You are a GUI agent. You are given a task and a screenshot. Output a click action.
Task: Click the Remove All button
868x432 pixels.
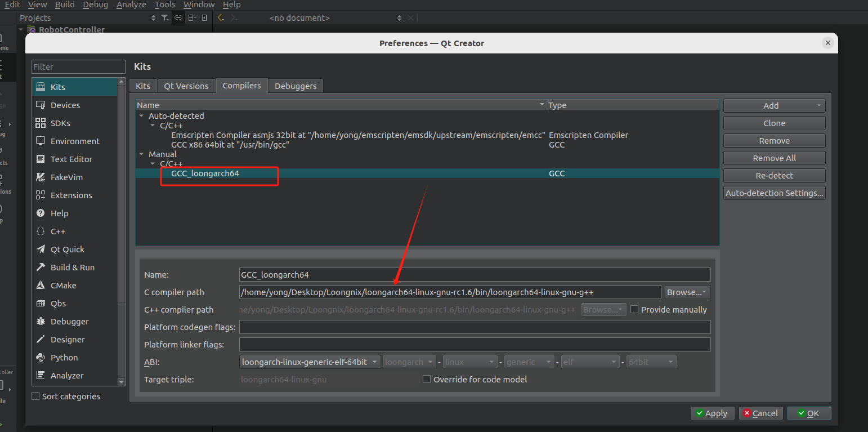775,158
